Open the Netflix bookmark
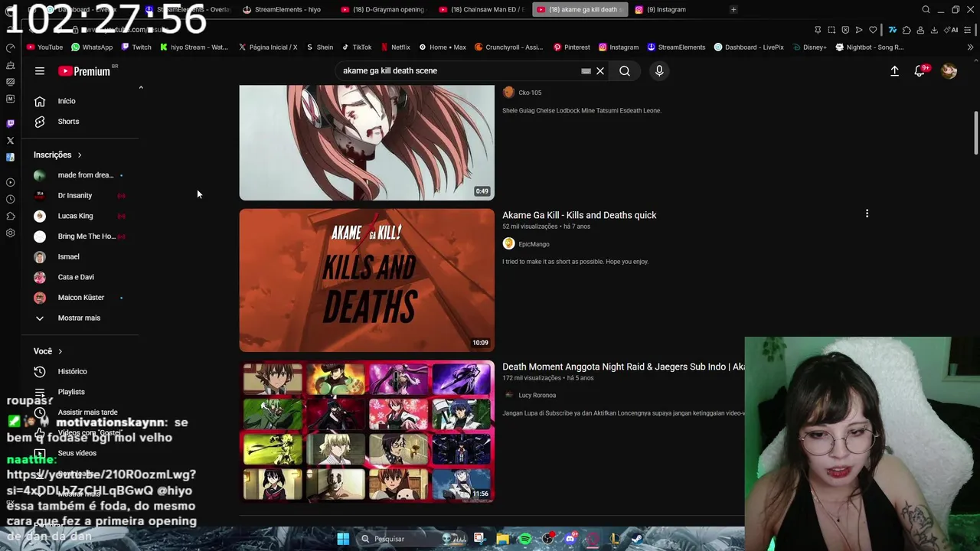 (395, 47)
